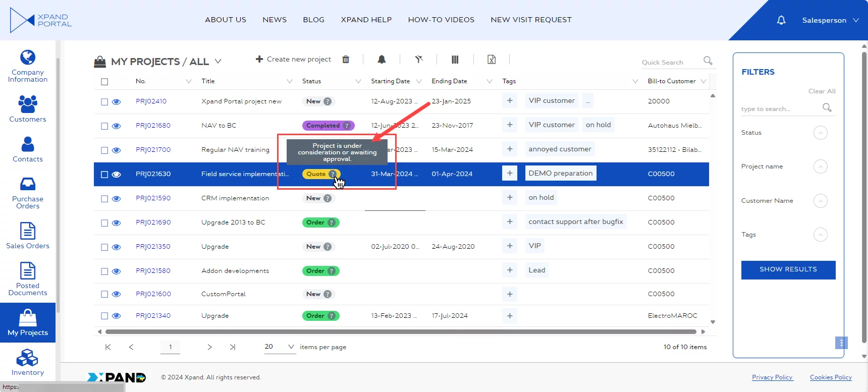The image size is (868, 392).
Task: Open Inventory from the sidebar
Action: click(x=28, y=363)
